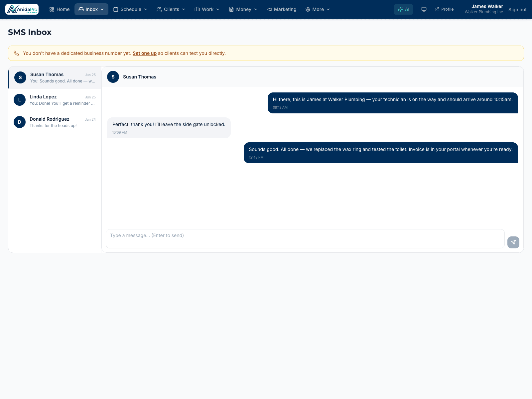Click the 10:09 AM timestamp
This screenshot has width=532, height=399.
coord(120,132)
